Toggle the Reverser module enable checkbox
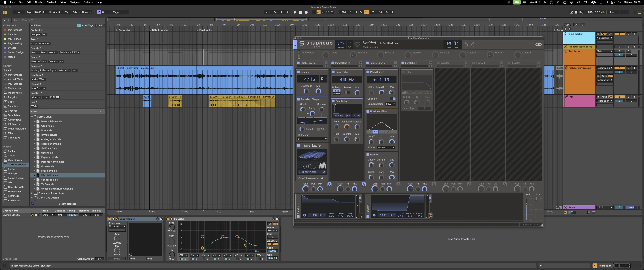644x270 pixels. [298, 72]
